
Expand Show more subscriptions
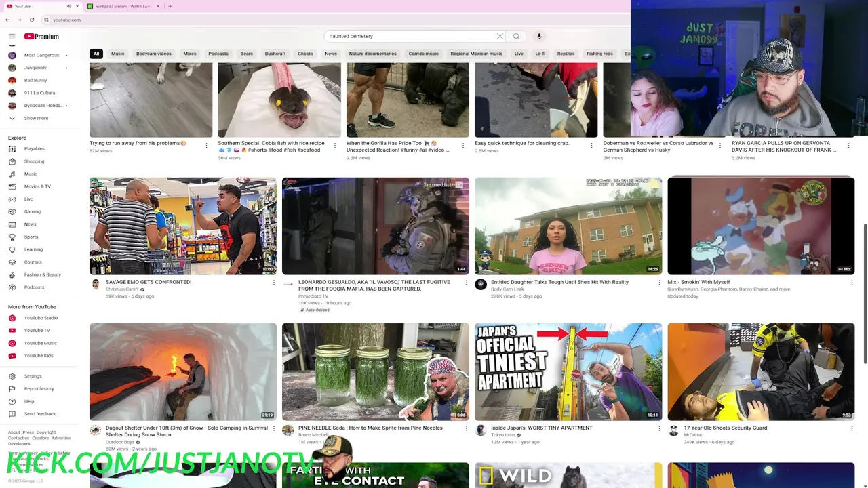[x=36, y=118]
